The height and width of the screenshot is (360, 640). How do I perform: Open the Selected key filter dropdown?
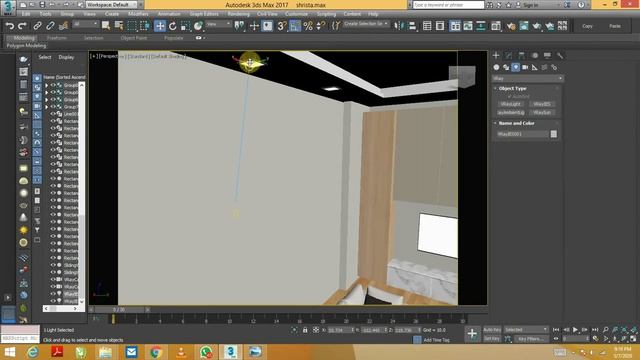coord(526,330)
